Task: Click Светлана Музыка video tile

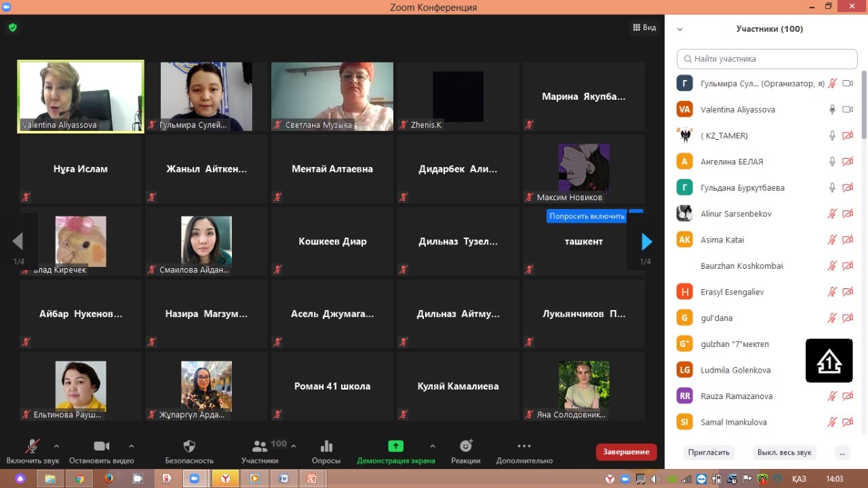Action: (332, 96)
